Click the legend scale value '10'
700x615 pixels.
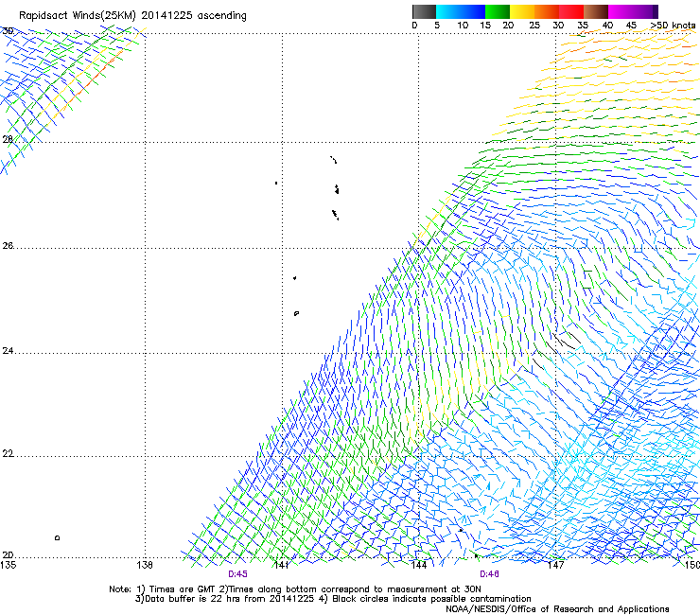coord(463,26)
